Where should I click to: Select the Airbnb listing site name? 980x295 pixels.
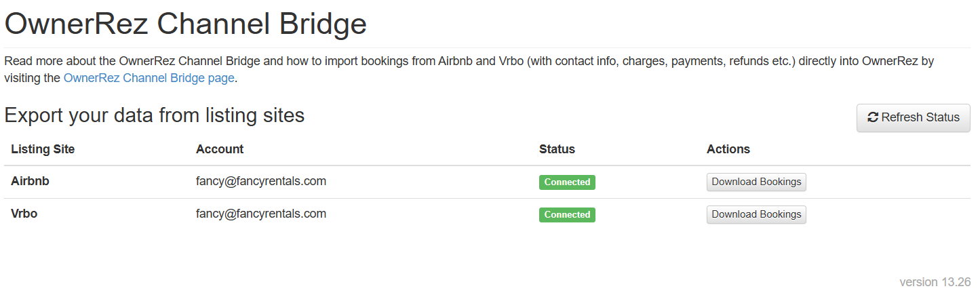click(x=30, y=182)
